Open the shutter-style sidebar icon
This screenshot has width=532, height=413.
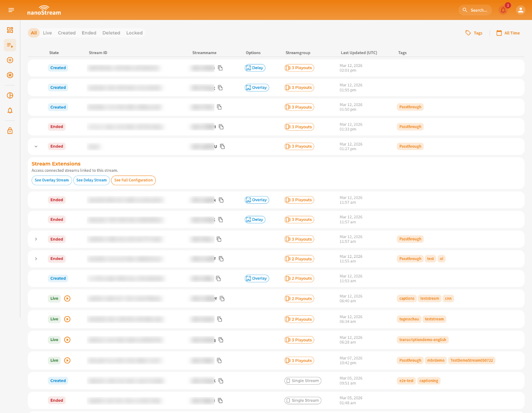click(10, 75)
